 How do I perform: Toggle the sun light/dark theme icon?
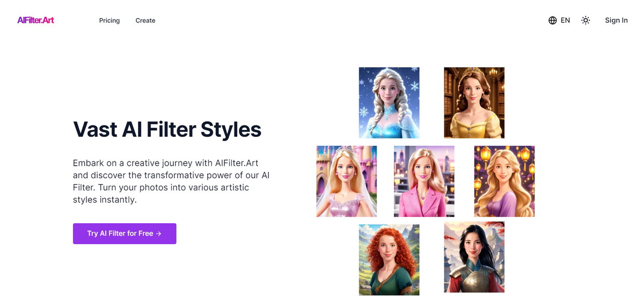586,20
